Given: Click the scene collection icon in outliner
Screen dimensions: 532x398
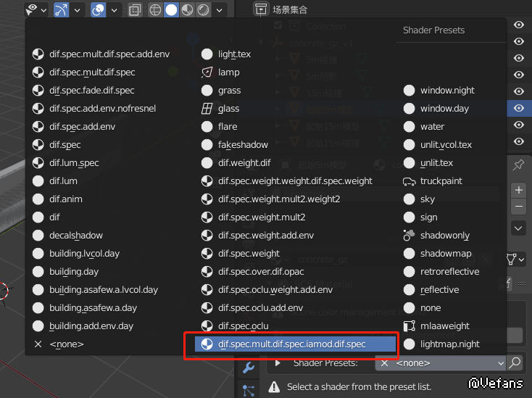Looking at the screenshot, I should tap(261, 9).
